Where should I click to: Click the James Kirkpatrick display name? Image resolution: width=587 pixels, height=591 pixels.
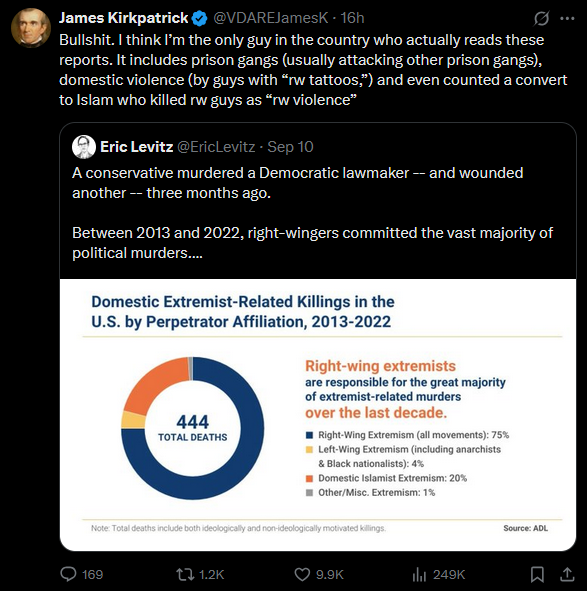(x=123, y=18)
